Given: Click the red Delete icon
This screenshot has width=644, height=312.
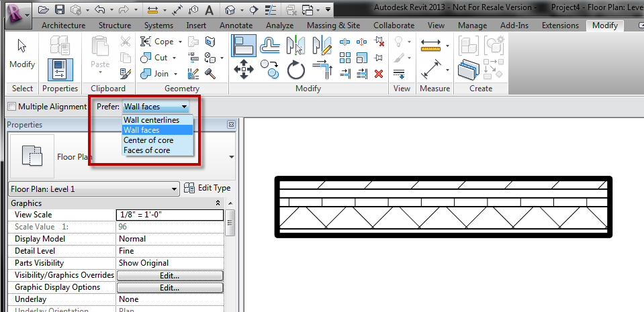Looking at the screenshot, I should point(379,74).
